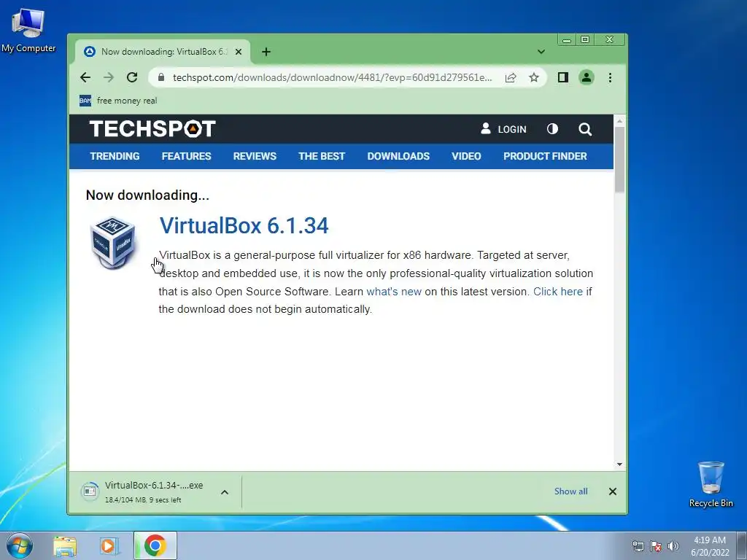Click the taskbar clock showing 4:19 AM

coord(710,546)
